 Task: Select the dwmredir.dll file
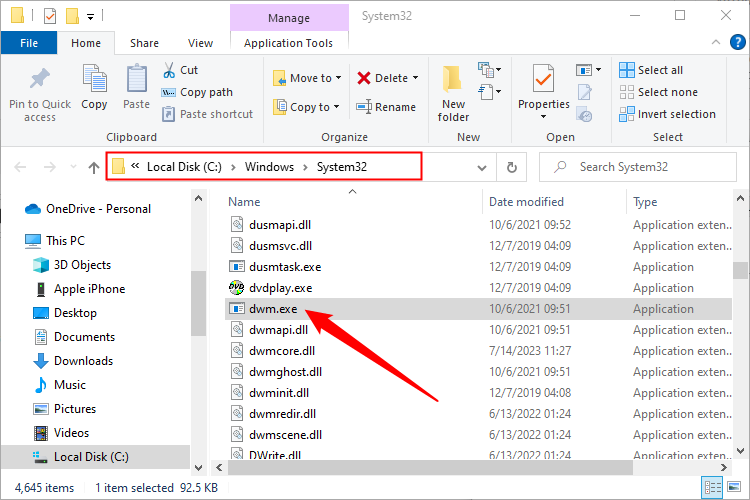click(282, 414)
